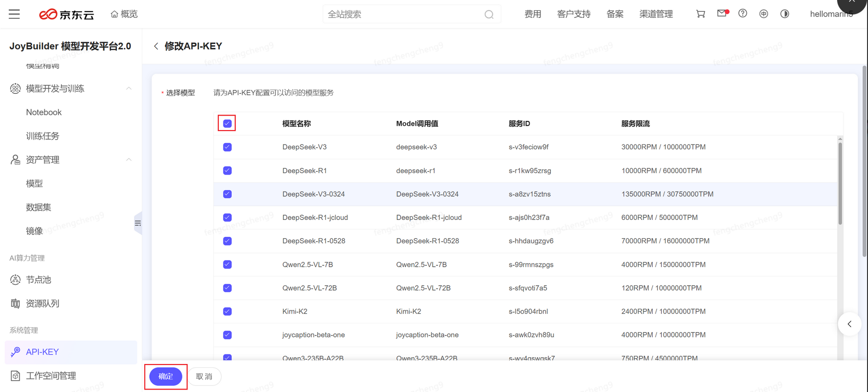Click the 取消 cancel button
The width and height of the screenshot is (868, 392).
click(x=204, y=377)
